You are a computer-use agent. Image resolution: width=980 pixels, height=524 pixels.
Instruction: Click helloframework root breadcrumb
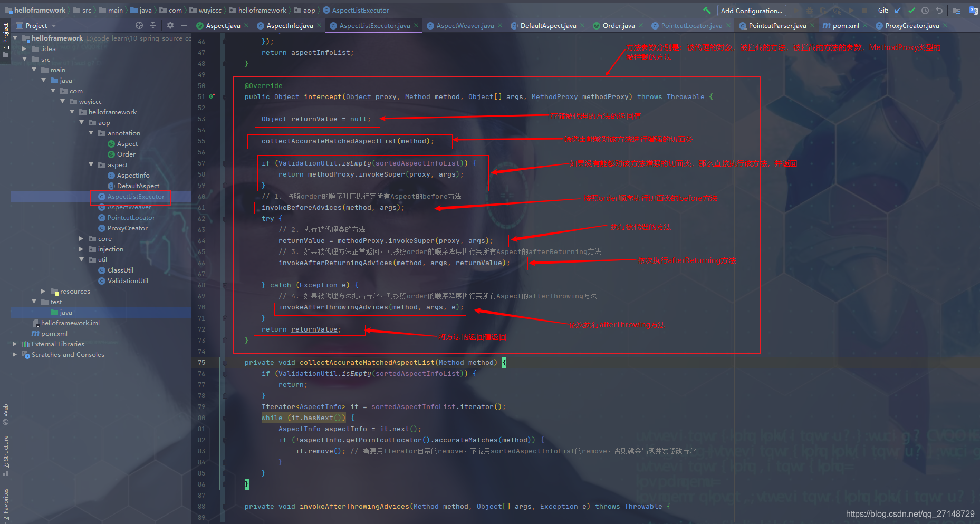[35, 10]
